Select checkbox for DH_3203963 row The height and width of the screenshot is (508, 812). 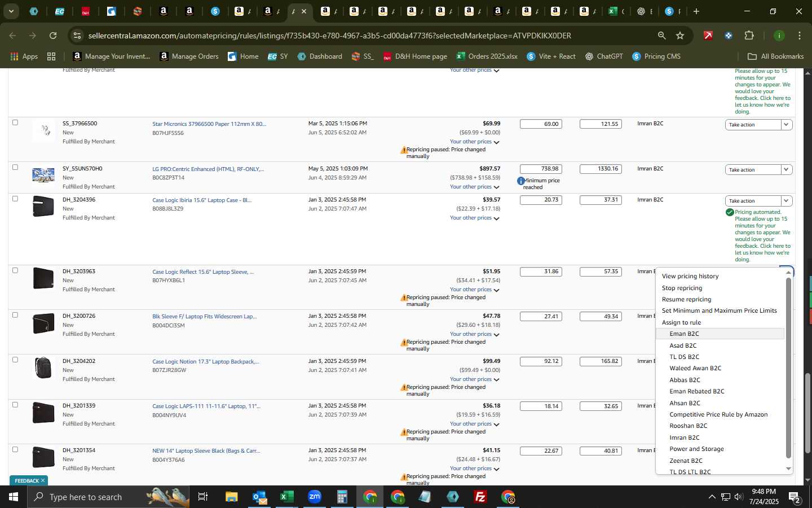coord(15,270)
